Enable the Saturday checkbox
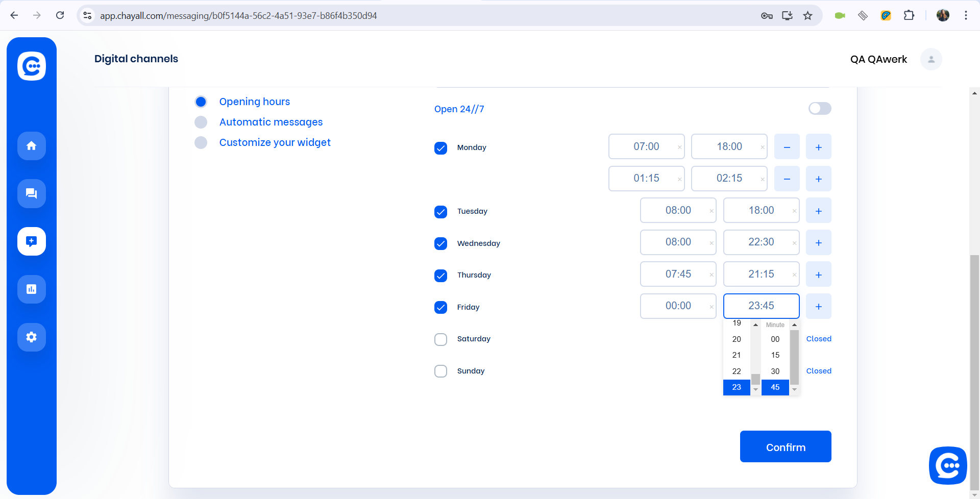The image size is (980, 499). click(x=441, y=339)
